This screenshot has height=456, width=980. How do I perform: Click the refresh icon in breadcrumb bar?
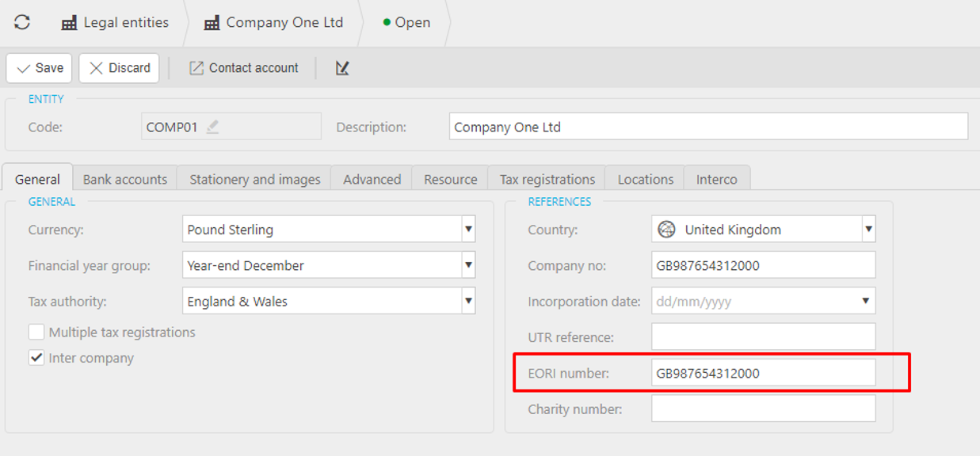coord(22,22)
